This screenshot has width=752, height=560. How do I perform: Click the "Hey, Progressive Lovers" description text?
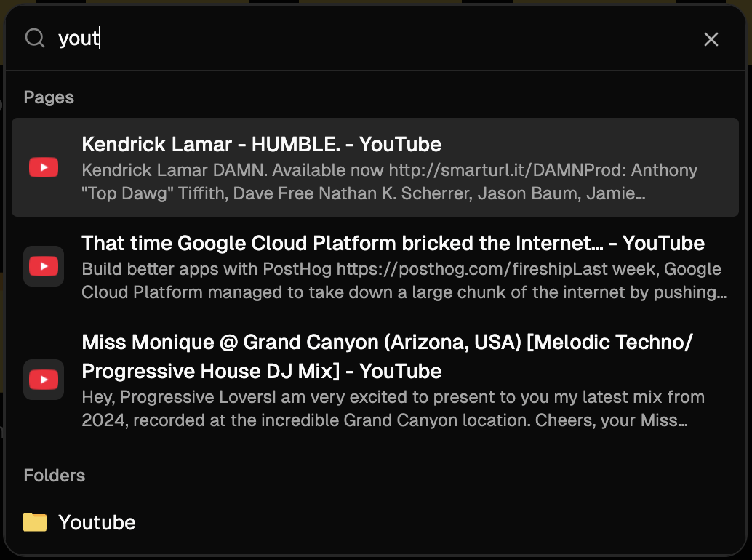click(x=393, y=409)
